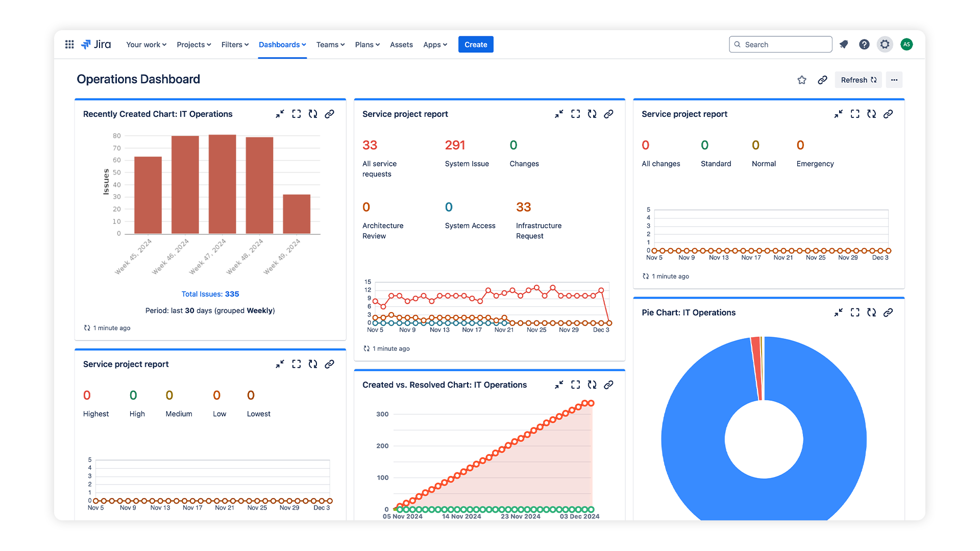Copy link of the Pie Chart gadget
Image resolution: width=980 pixels, height=551 pixels.
click(x=888, y=313)
